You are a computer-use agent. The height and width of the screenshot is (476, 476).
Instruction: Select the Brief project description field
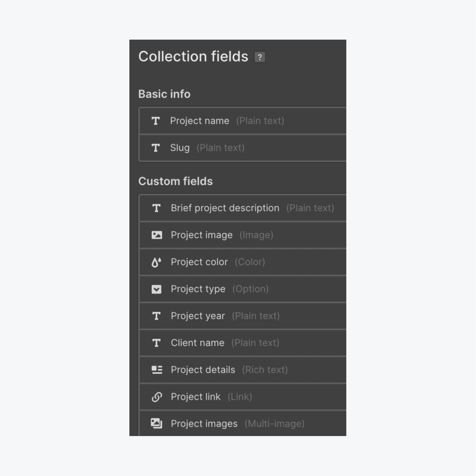tap(225, 208)
